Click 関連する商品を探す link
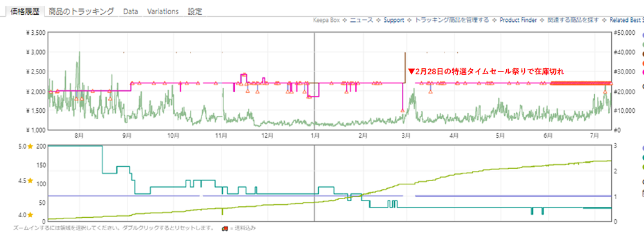 [573, 20]
